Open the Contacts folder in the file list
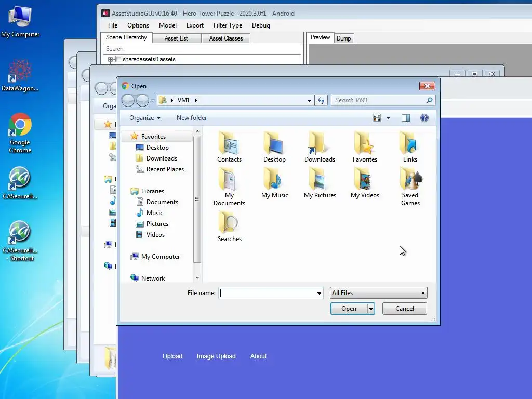 point(229,147)
